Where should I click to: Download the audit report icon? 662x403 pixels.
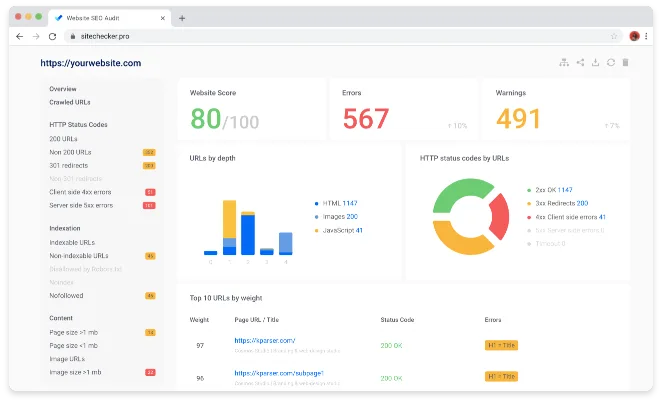click(595, 62)
